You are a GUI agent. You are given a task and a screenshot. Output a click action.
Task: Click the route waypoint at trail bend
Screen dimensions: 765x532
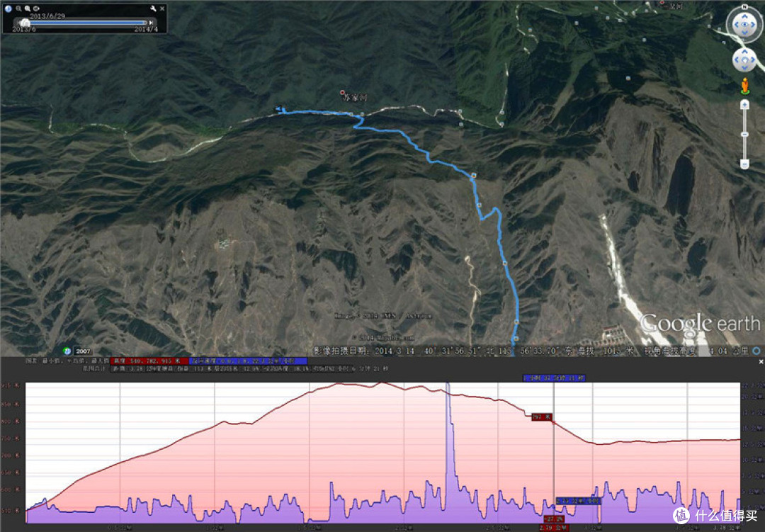point(473,175)
